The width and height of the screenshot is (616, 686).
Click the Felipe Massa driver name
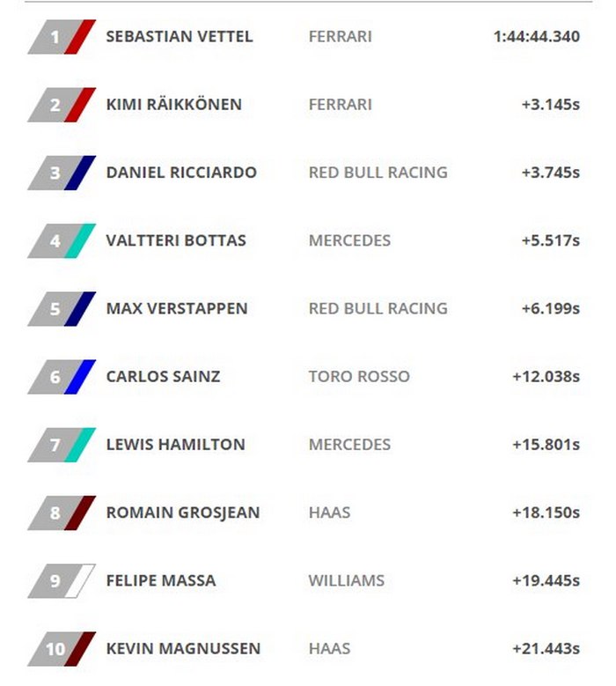point(160,581)
